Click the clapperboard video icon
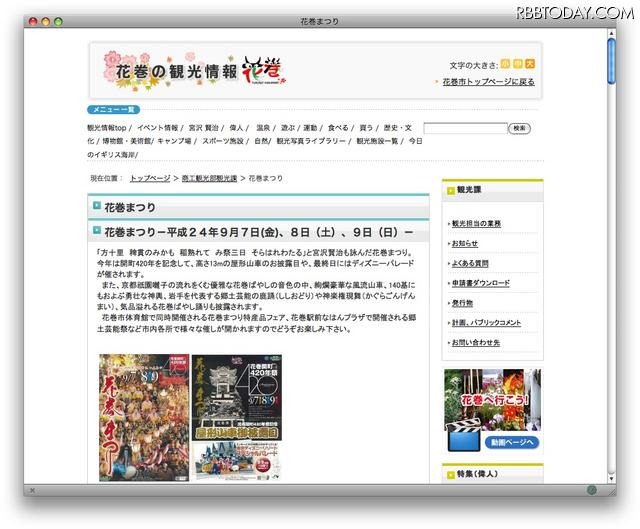 464,437
